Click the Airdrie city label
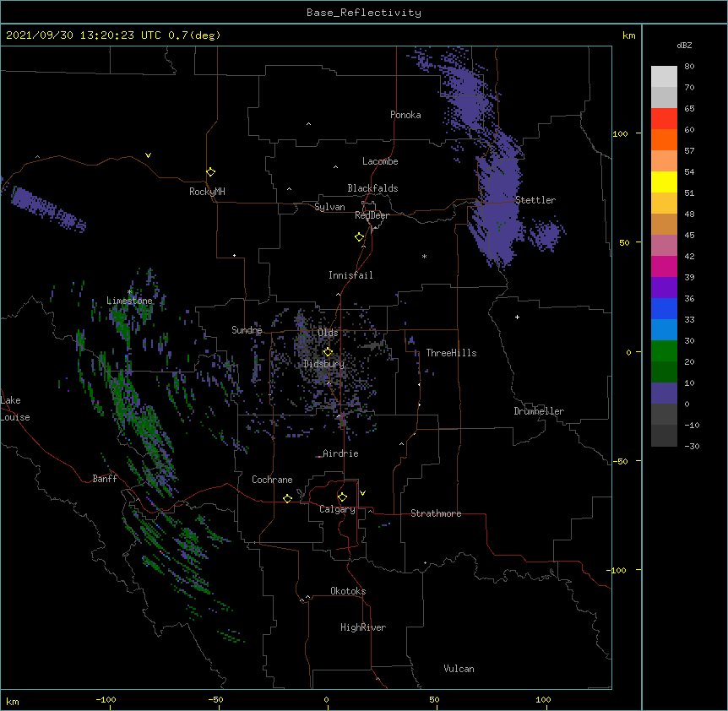Image resolution: width=728 pixels, height=711 pixels. click(x=340, y=453)
